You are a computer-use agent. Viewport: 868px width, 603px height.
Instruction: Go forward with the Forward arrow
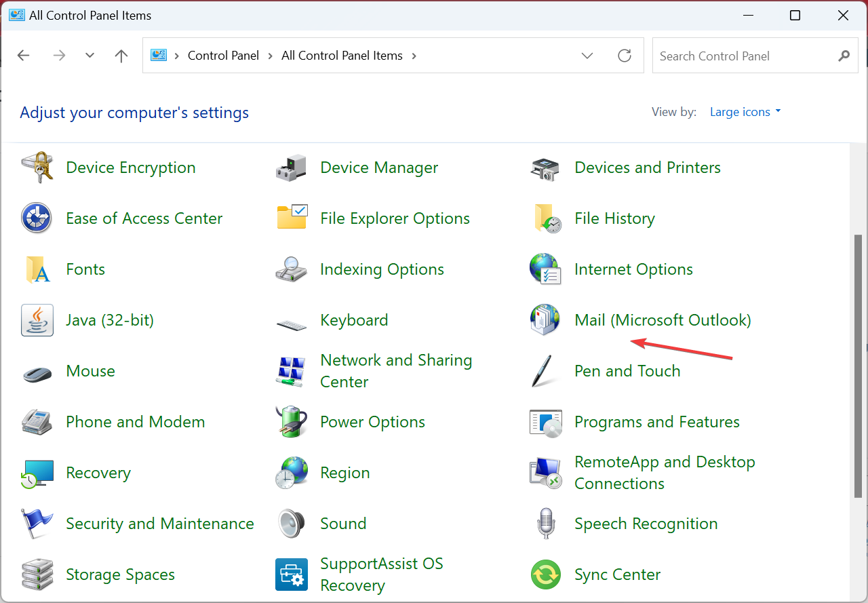click(x=59, y=56)
